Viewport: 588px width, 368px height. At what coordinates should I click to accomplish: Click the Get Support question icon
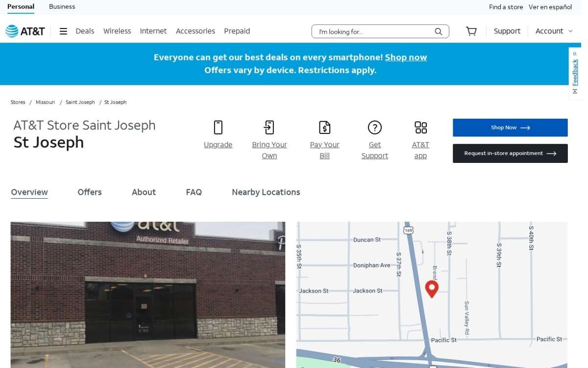point(375,128)
